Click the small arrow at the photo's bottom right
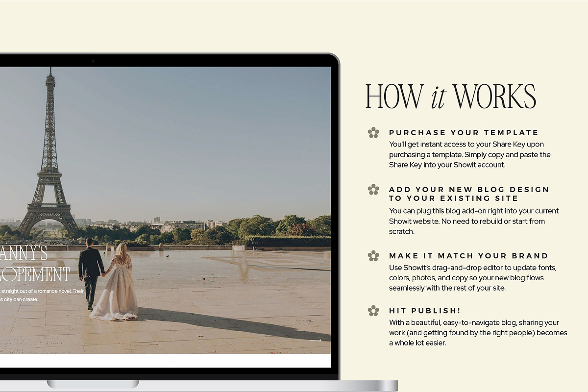The image size is (588, 392). point(316,340)
